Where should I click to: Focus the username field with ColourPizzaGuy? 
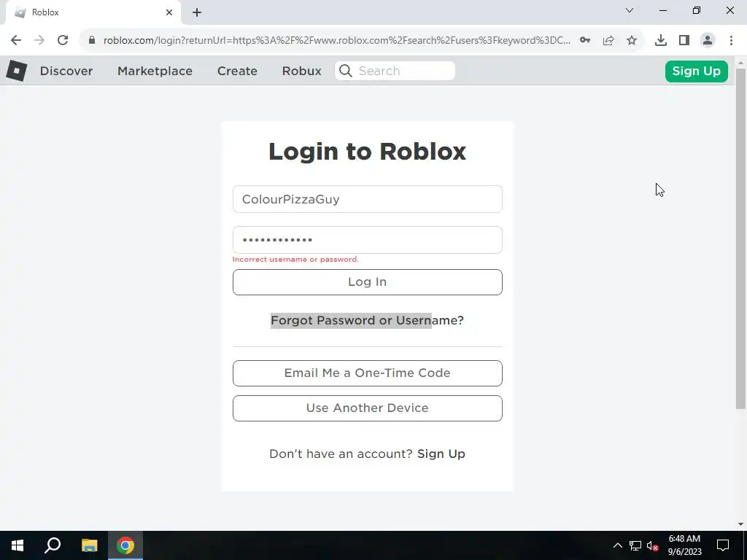pyautogui.click(x=368, y=199)
